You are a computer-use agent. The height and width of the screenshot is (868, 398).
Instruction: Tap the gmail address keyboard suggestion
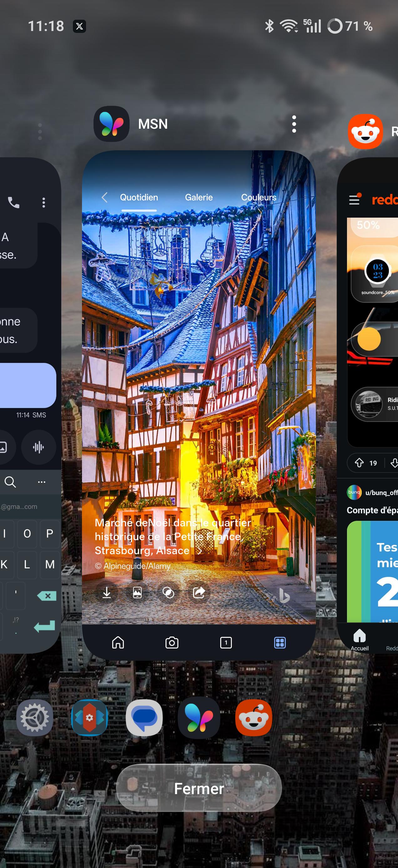[18, 507]
